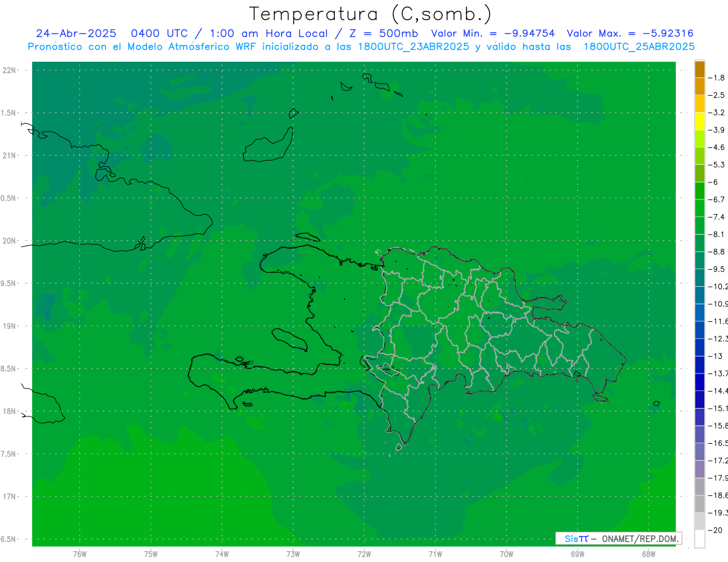Click the "Valor Min. = -9.94754" value
This screenshot has width=728, height=562.
click(493, 33)
